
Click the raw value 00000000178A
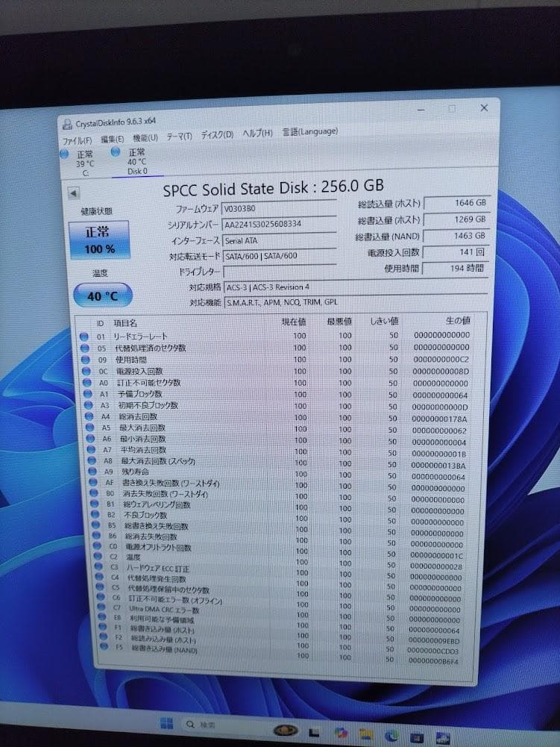click(x=439, y=419)
